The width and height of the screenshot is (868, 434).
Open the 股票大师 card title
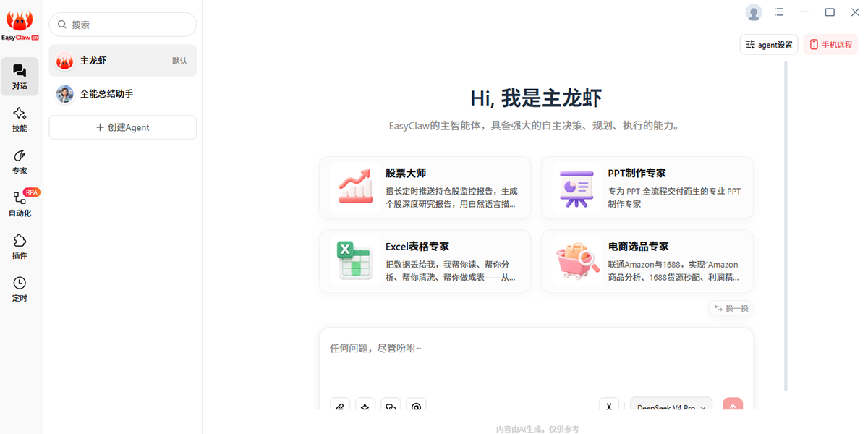click(406, 174)
